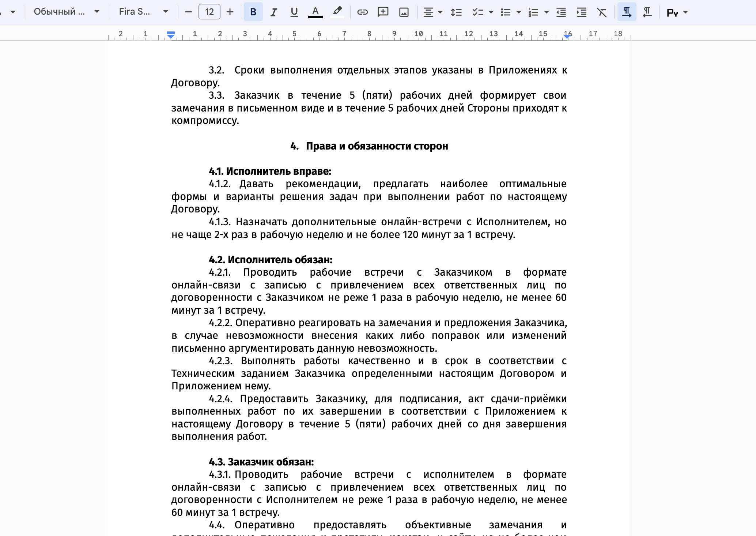This screenshot has height=536, width=756.
Task: Toggle bold formatting button
Action: (x=253, y=12)
